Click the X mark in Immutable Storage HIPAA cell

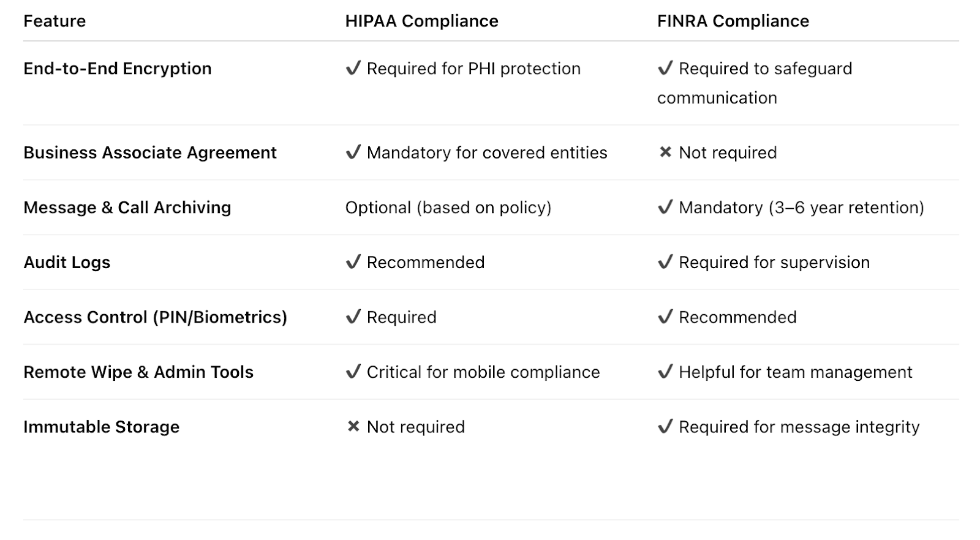point(353,426)
